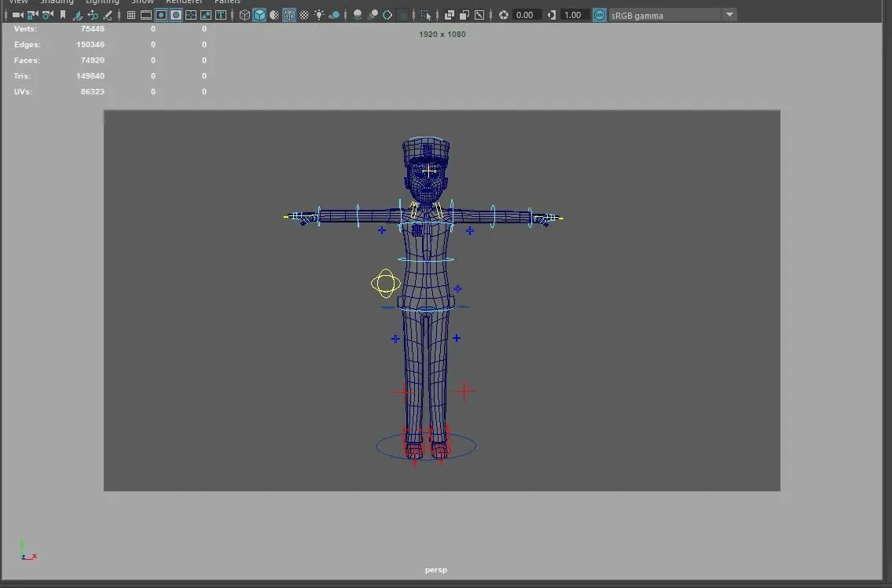Image resolution: width=892 pixels, height=588 pixels.
Task: Toggle the Lock Camera icon
Action: [33, 16]
